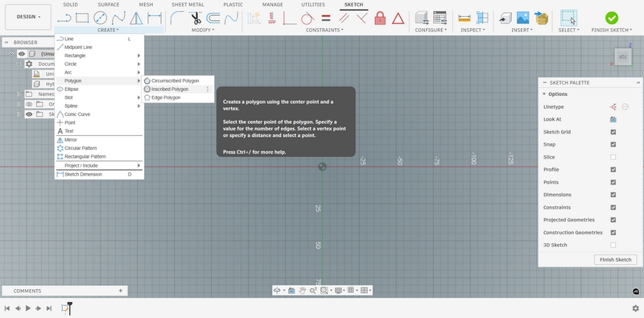This screenshot has width=644, height=318.
Task: Click the timeline marker handle
Action: coord(70,308)
